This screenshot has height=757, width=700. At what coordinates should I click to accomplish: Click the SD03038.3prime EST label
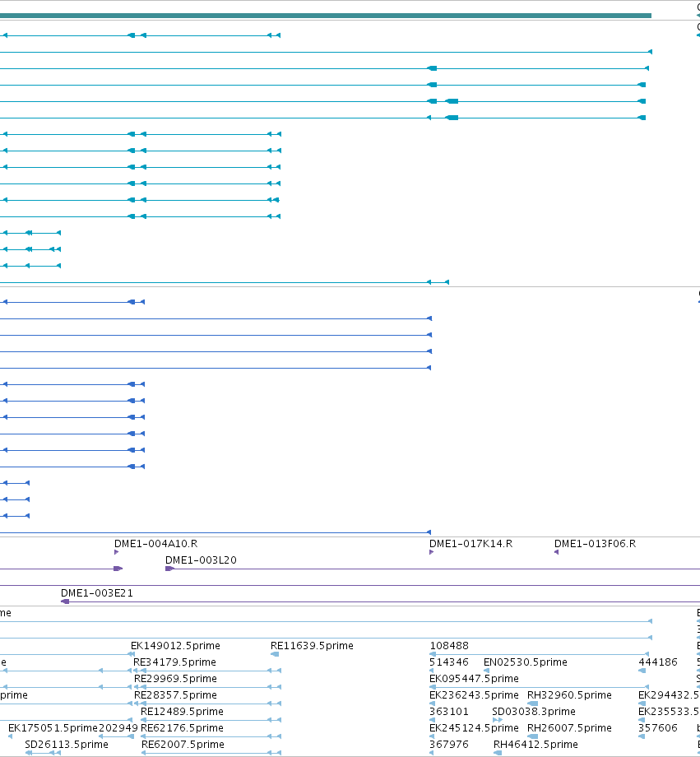[x=534, y=711]
